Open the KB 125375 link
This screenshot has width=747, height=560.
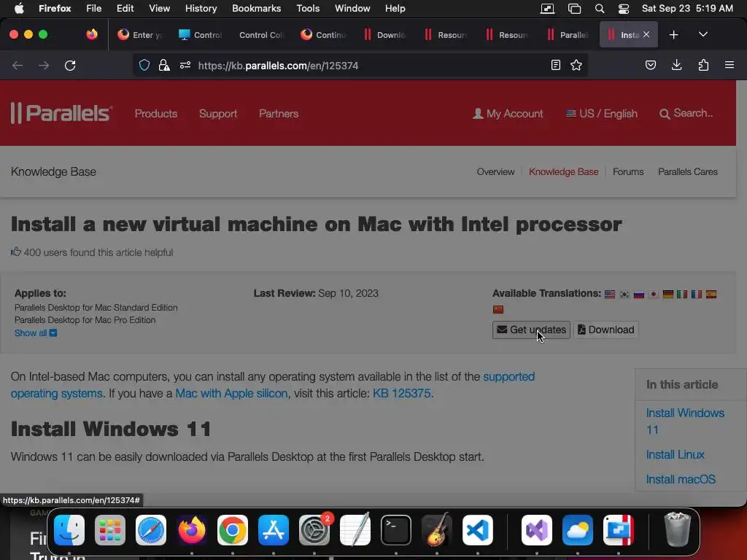click(x=402, y=393)
